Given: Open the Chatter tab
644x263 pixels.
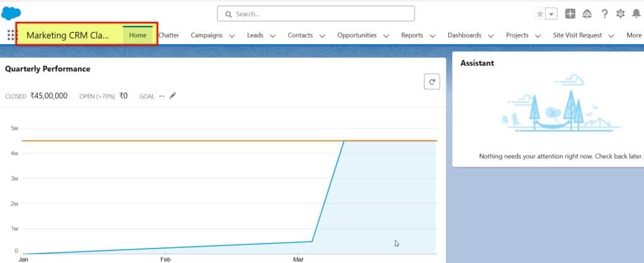Looking at the screenshot, I should pyautogui.click(x=169, y=35).
